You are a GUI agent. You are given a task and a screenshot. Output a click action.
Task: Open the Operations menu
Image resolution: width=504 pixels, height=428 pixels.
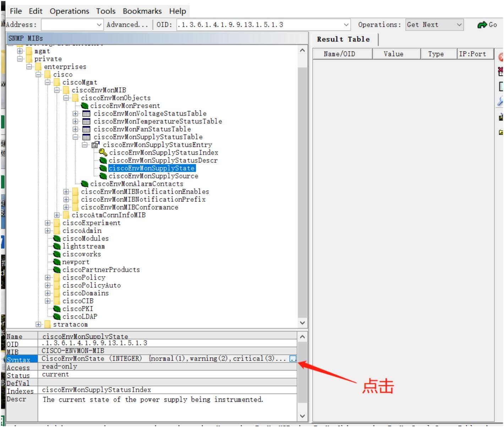[70, 11]
